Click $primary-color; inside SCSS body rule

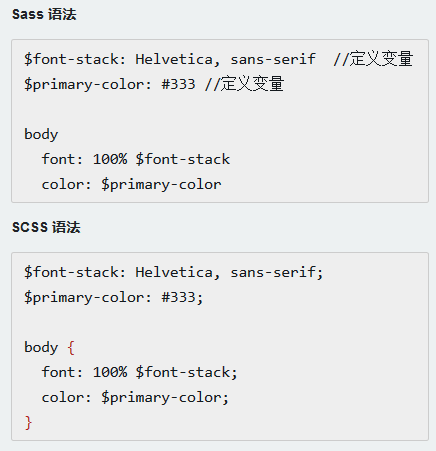coord(165,398)
